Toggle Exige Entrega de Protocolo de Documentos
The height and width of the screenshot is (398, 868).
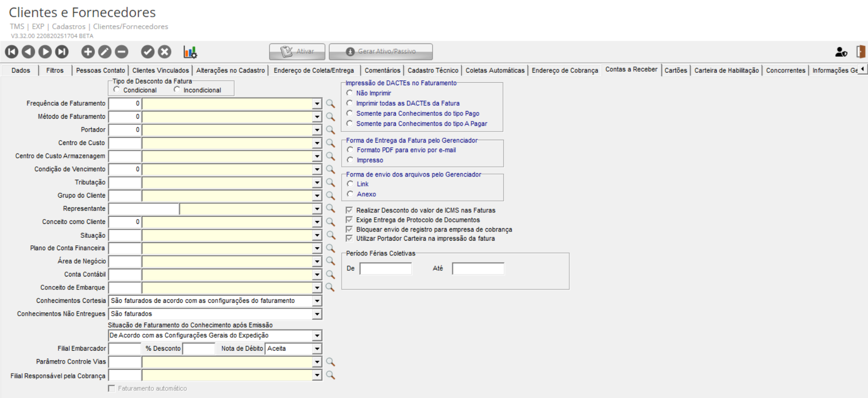click(349, 220)
